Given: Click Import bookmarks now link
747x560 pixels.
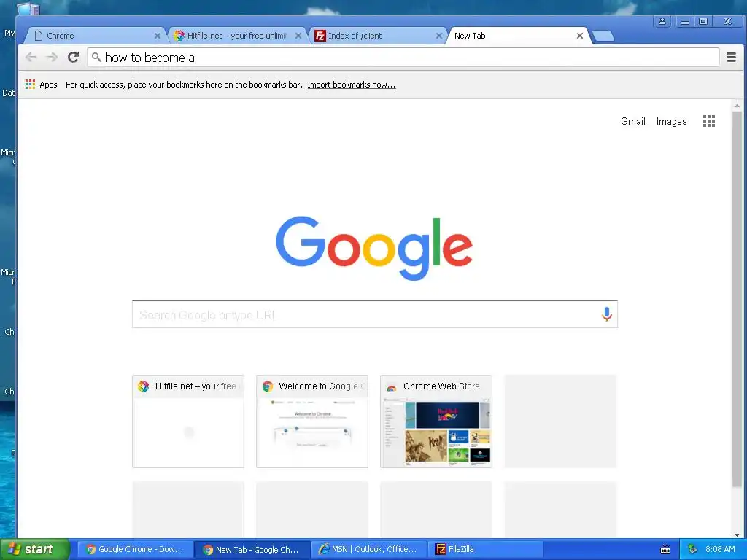Looking at the screenshot, I should click(351, 85).
